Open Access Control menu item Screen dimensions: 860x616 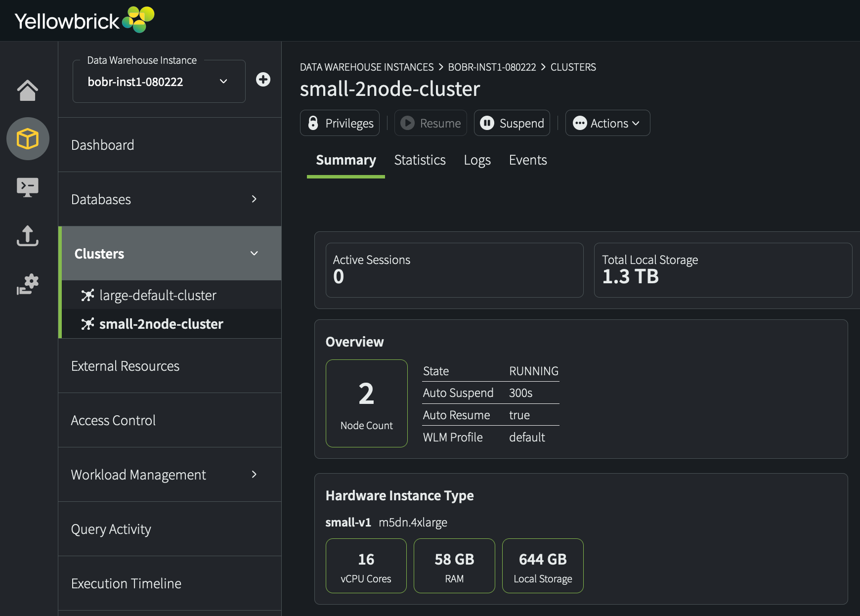coord(170,420)
